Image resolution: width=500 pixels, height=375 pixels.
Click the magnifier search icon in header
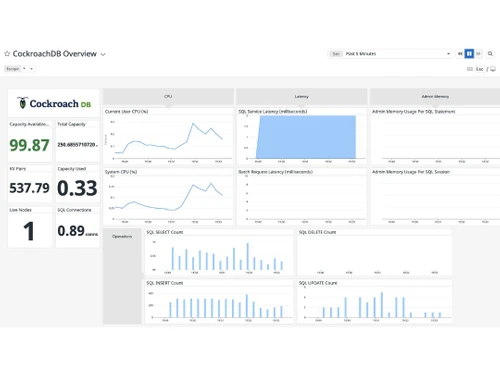[490, 54]
